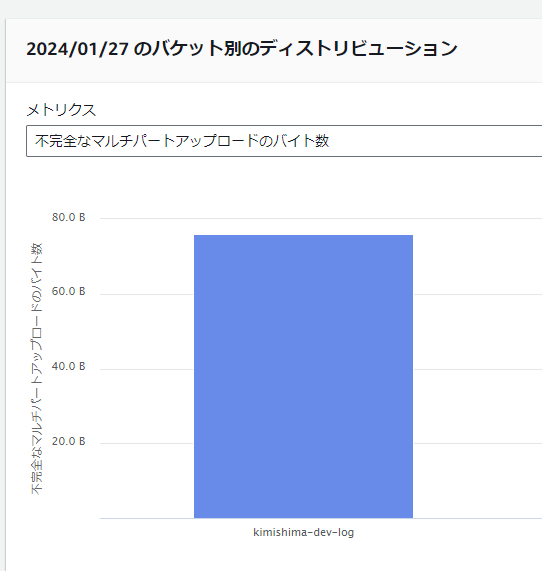The width and height of the screenshot is (542, 571).
Task: Click the 20.0 B gridline left of bar
Action: [146, 444]
